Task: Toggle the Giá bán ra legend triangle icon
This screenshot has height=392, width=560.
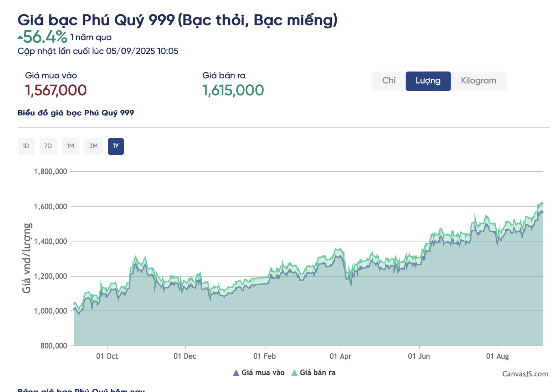Action: pyautogui.click(x=294, y=373)
